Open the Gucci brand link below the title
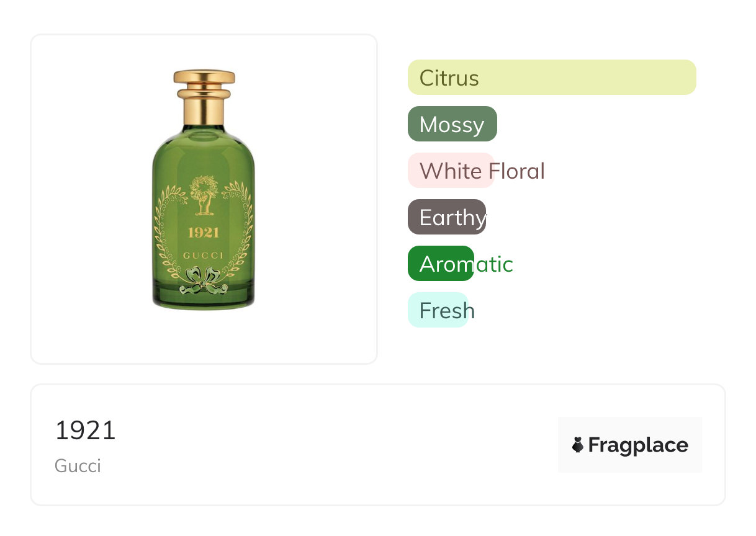Screen dimensions: 756x536 coord(78,466)
